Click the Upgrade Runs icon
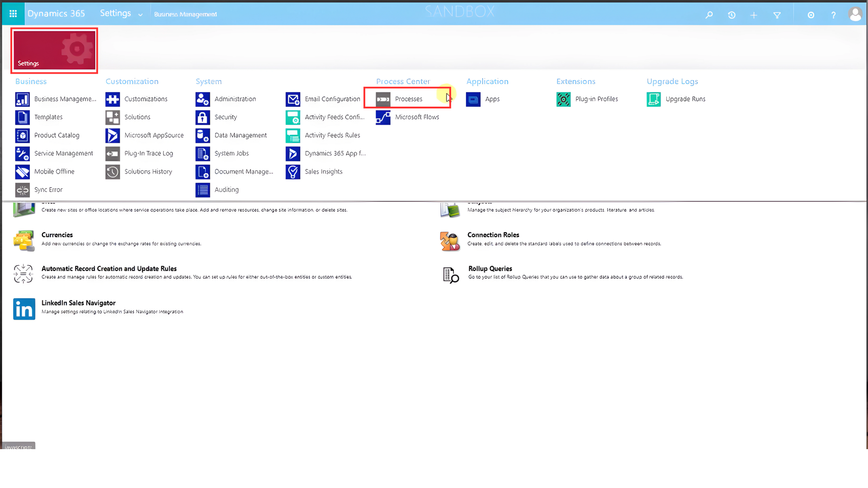The height and width of the screenshot is (488, 868). click(x=654, y=99)
